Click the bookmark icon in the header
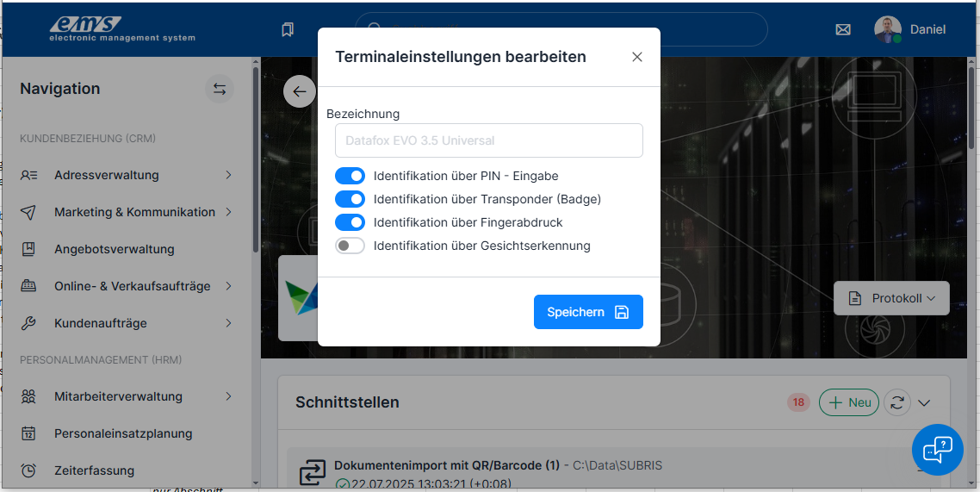Viewport: 980px width, 492px height. click(x=288, y=29)
